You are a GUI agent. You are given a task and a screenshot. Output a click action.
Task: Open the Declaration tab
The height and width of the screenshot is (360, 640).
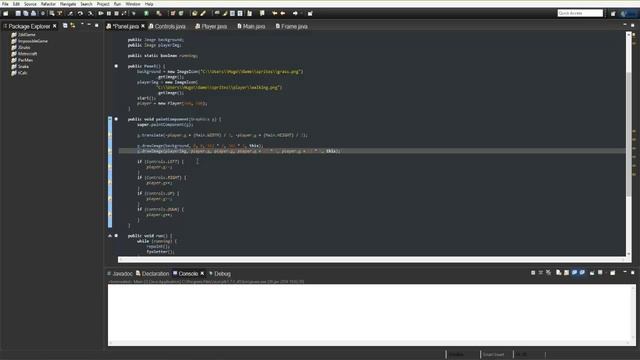152,273
